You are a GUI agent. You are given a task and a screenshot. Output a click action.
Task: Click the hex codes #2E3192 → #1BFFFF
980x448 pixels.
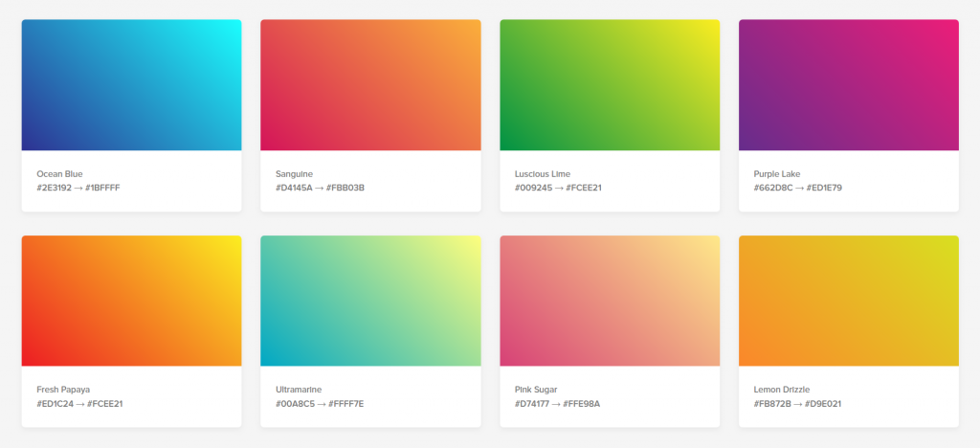pyautogui.click(x=78, y=188)
